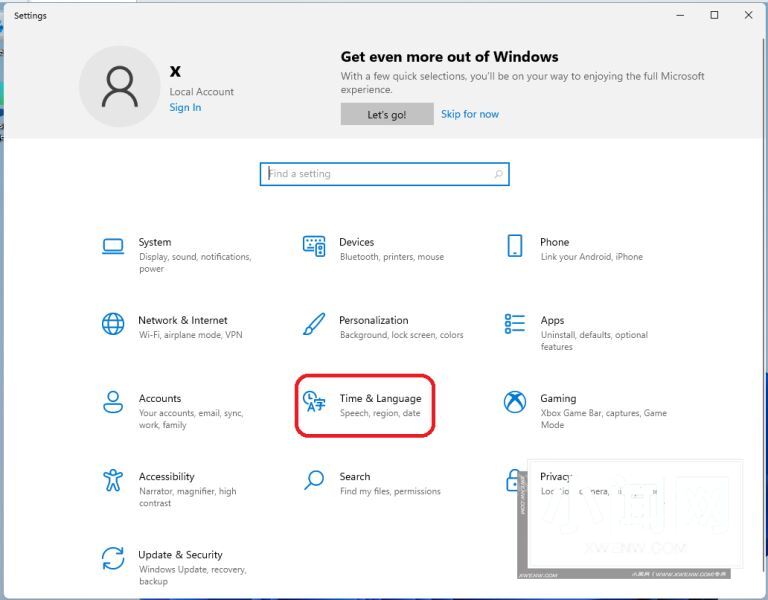
Task: Click 'Link your Android, iPhone' description
Action: pos(592,257)
